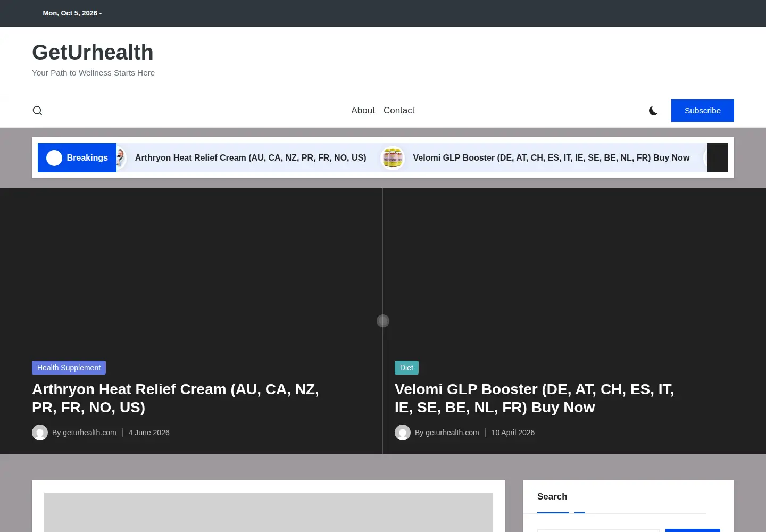Click the date Mon, Oct 5, 2026
Image resolution: width=766 pixels, height=532 pixels.
70,13
